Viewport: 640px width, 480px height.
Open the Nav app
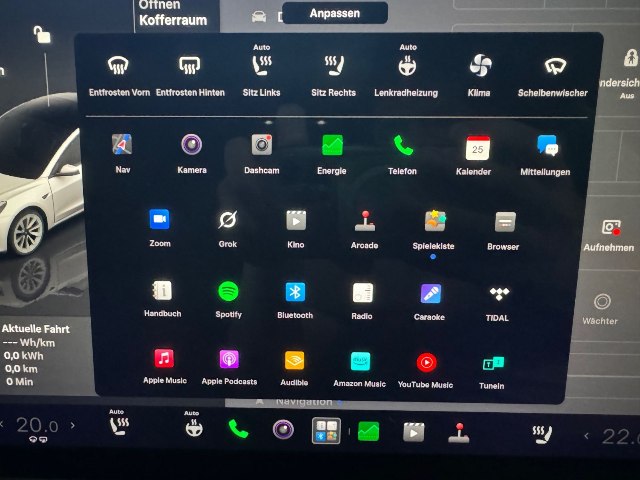(122, 144)
